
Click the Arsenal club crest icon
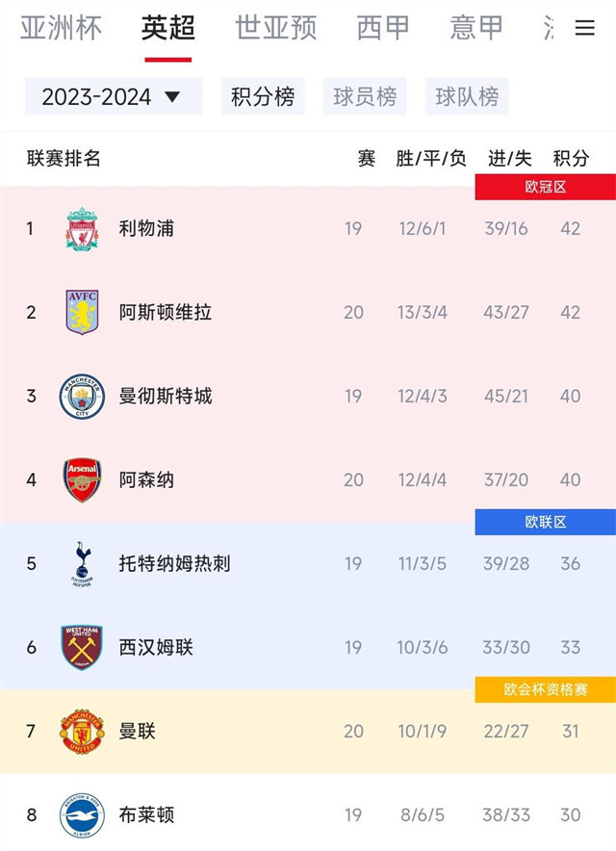82,479
